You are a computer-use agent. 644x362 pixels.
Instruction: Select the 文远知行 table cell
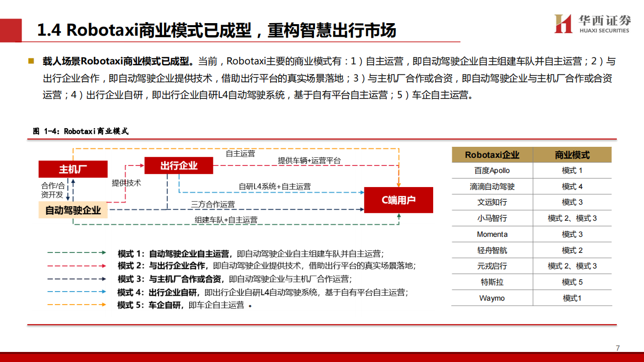point(492,202)
